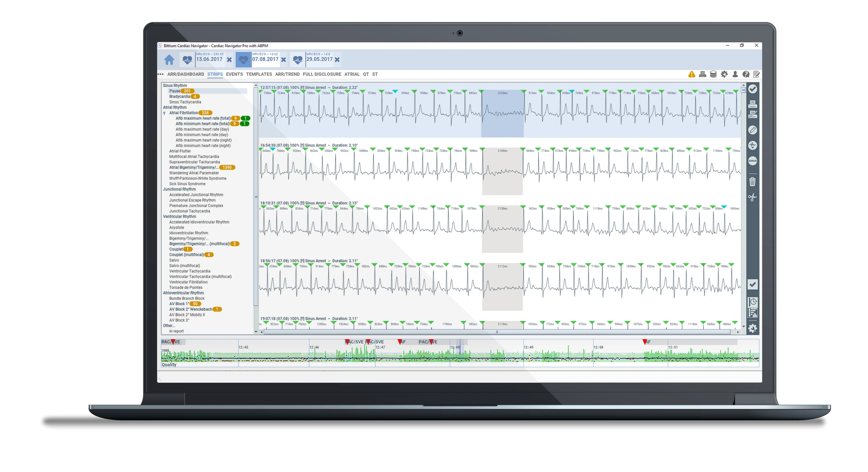Click the user profile icon

tap(735, 74)
